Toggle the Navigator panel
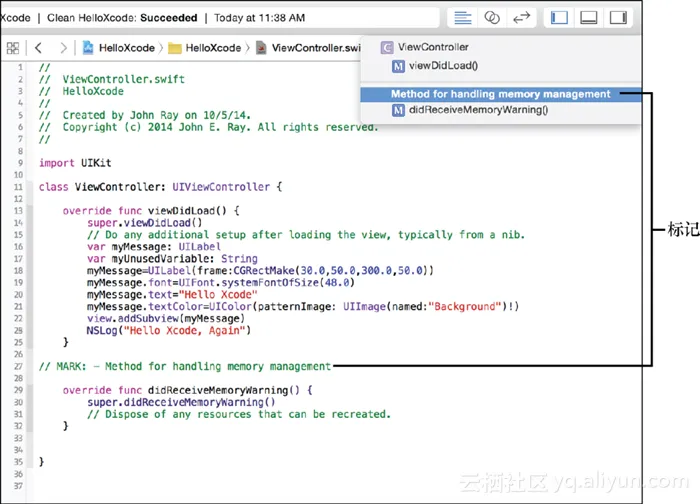 (x=559, y=18)
